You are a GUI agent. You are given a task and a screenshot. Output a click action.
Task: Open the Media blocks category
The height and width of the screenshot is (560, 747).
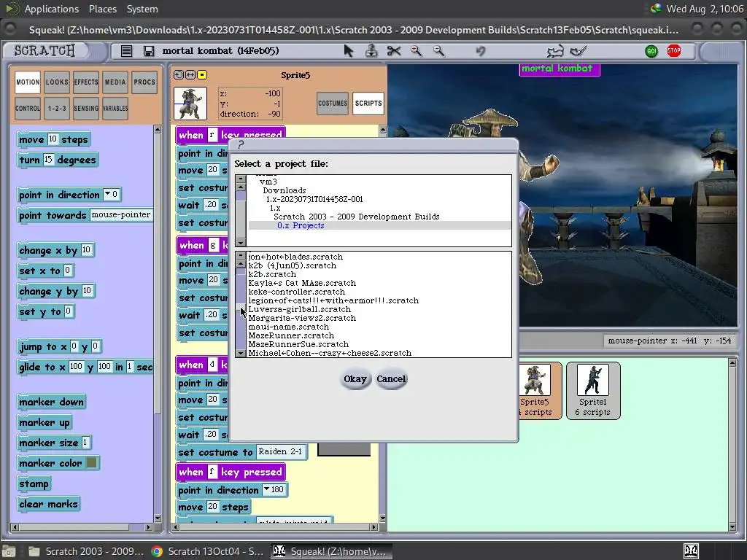115,82
